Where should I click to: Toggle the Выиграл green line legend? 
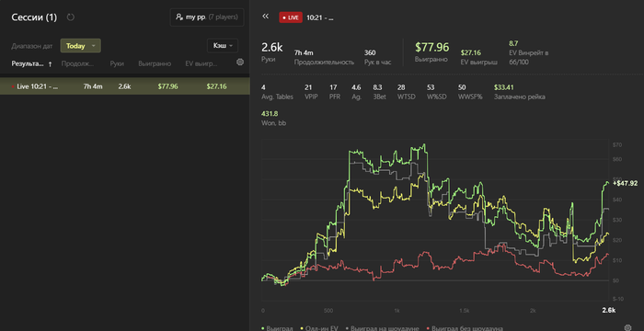click(x=275, y=328)
